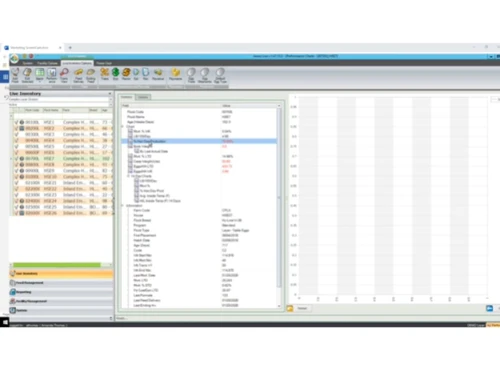The image size is (500, 375).
Task: Select the HSE24 flock row
Action: coord(62,201)
